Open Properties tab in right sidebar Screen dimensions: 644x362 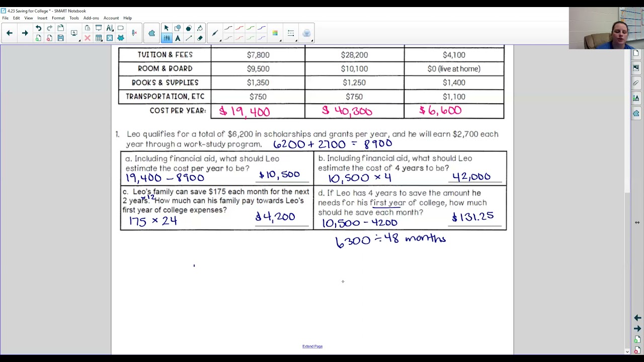tap(636, 98)
